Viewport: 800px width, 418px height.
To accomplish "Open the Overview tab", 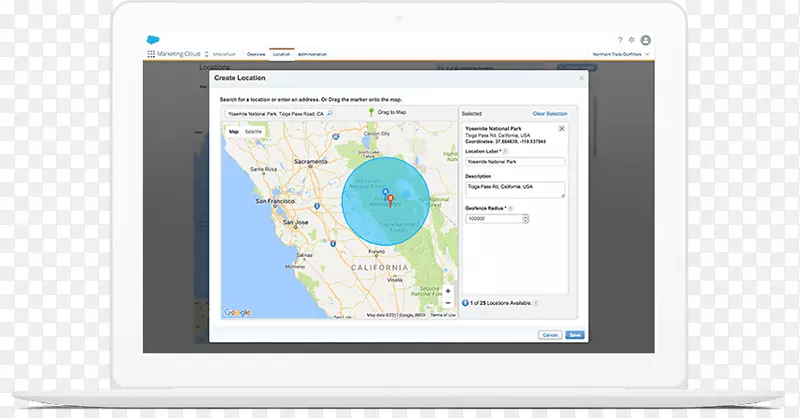I will tap(256, 54).
